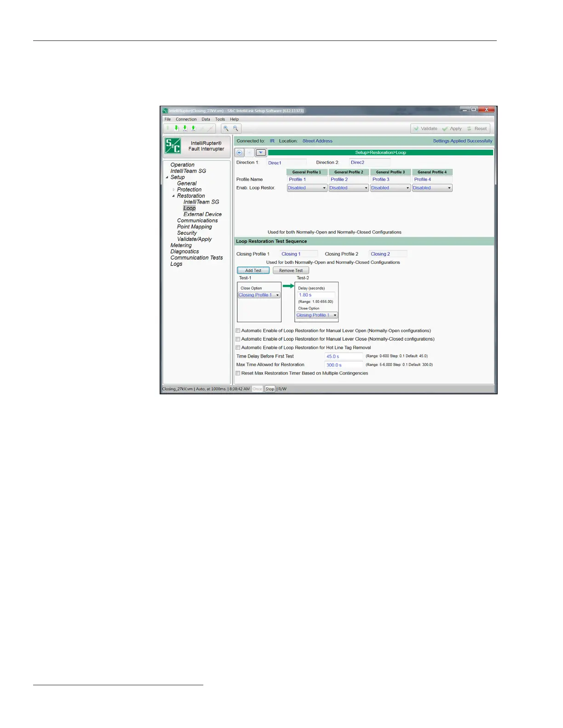The height and width of the screenshot is (728, 563).
Task: Click the Profile 4 name field
Action: [x=432, y=180]
